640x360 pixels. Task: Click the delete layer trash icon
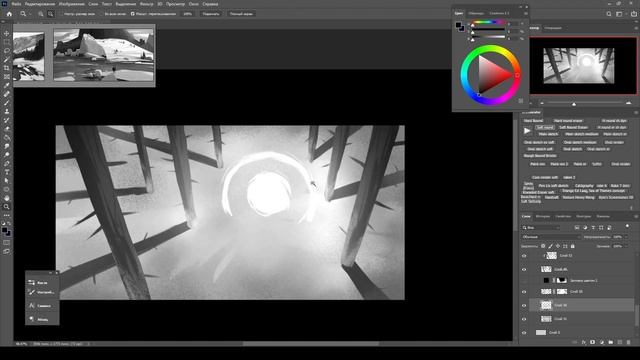pos(629,342)
